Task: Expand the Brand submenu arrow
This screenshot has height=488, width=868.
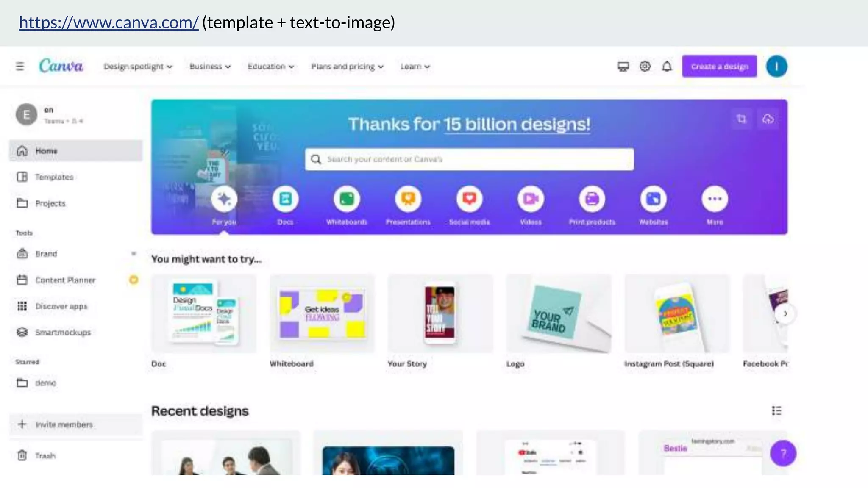Action: tap(134, 254)
